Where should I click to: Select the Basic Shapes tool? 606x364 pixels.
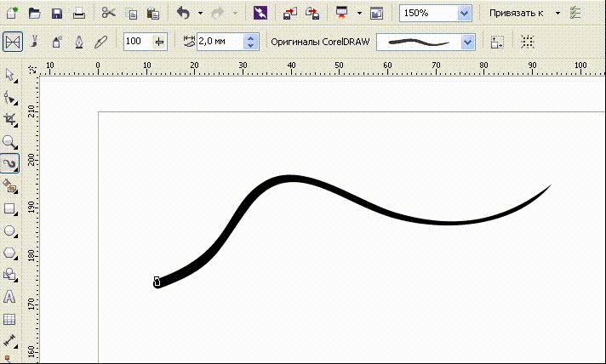[x=10, y=276]
